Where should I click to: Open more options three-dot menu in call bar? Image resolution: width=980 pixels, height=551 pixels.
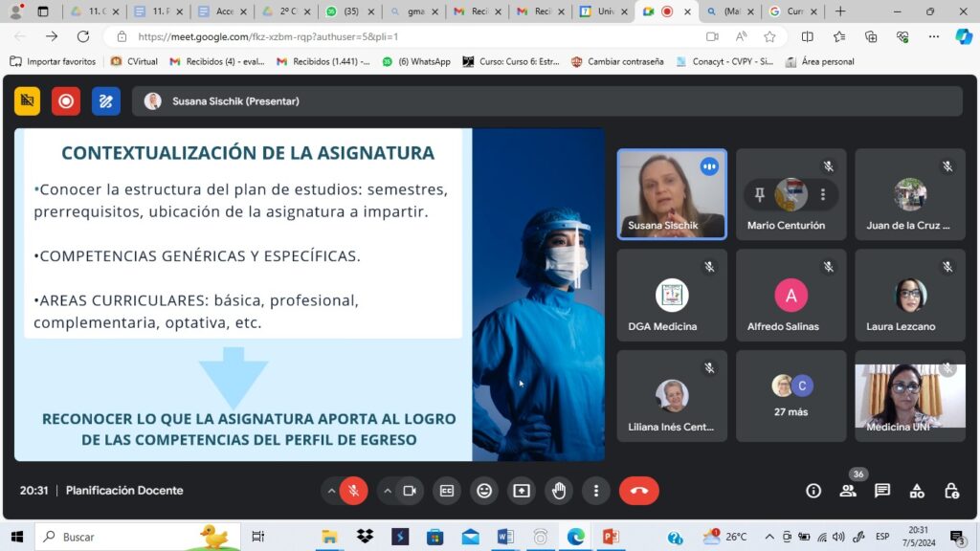[596, 491]
